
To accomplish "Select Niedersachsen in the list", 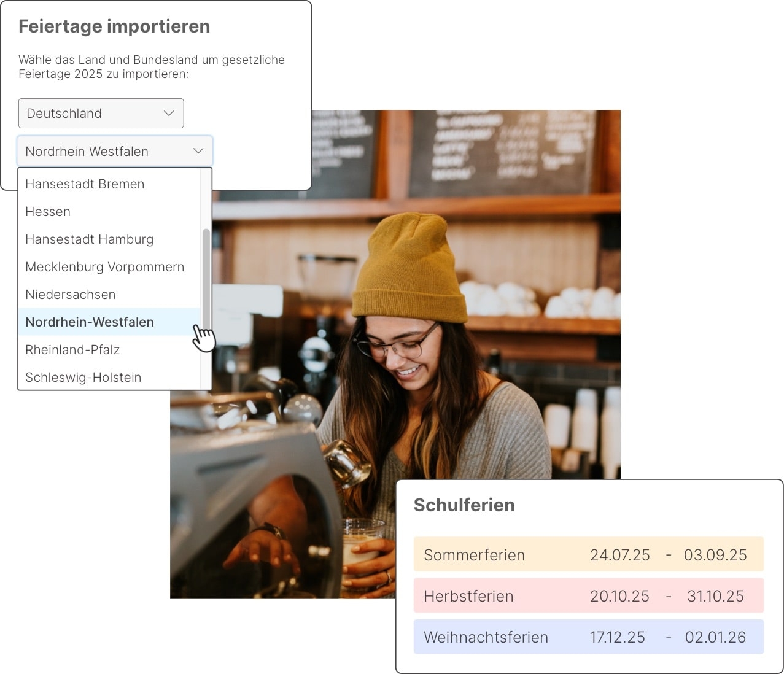I will point(70,295).
